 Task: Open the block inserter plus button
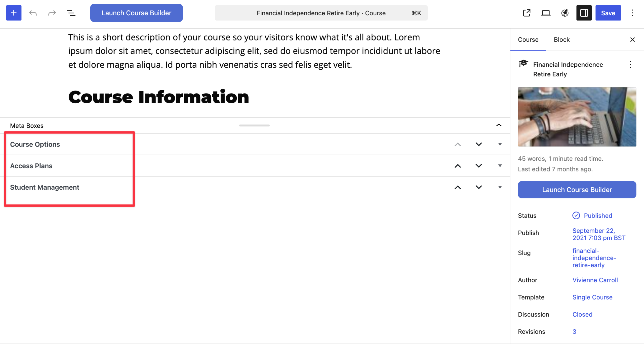pyautogui.click(x=14, y=13)
